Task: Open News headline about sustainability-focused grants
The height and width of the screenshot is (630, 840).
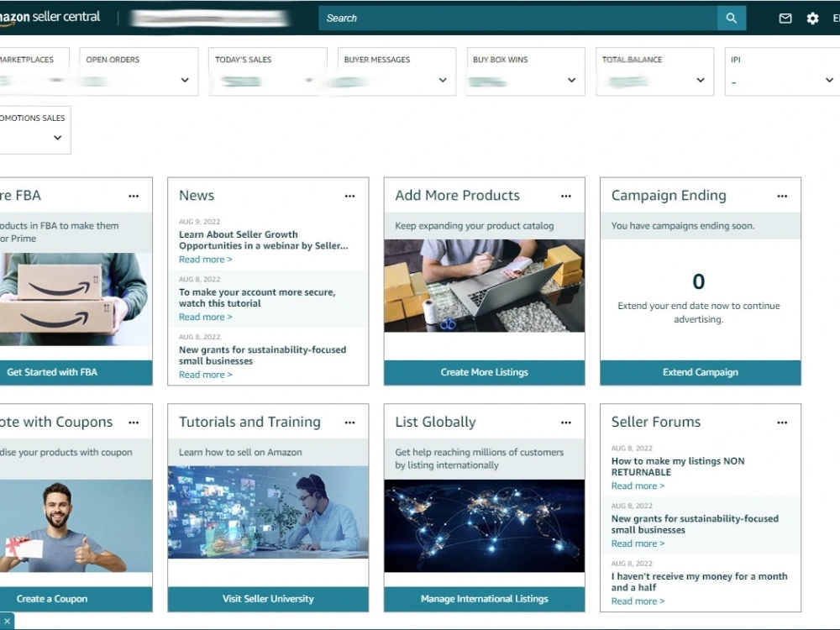Action: (262, 355)
